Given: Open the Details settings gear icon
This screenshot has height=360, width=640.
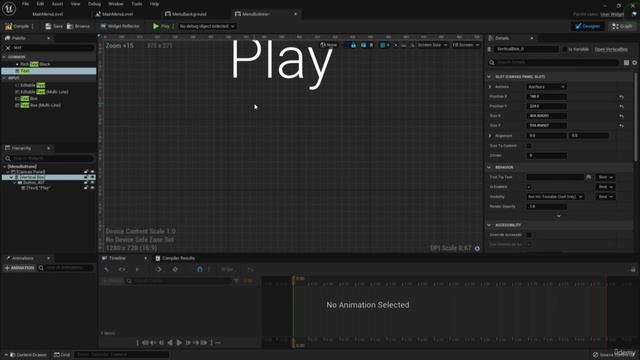Looking at the screenshot, I should 635,62.
